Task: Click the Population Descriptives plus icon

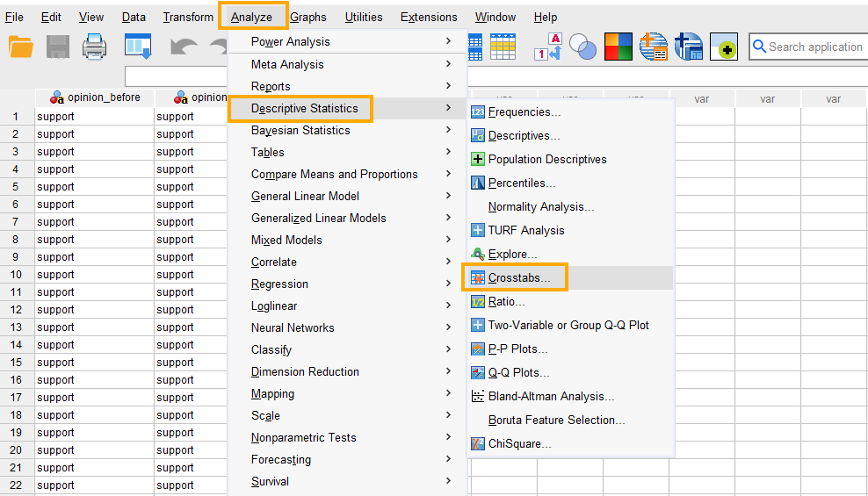Action: 478,159
